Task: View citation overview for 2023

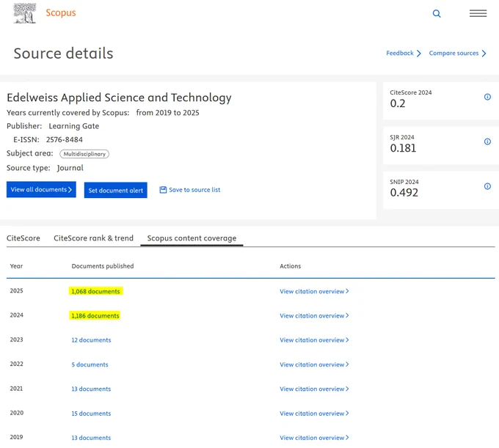Action: pyautogui.click(x=314, y=340)
